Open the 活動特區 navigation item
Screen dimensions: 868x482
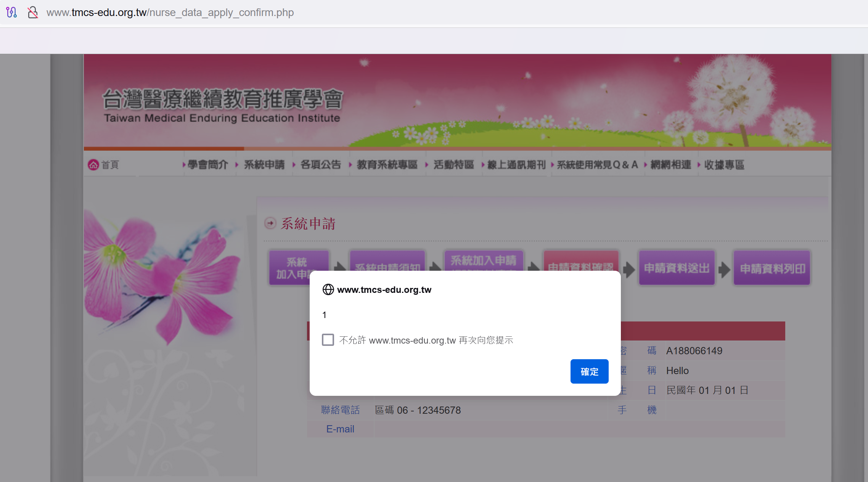pos(454,165)
